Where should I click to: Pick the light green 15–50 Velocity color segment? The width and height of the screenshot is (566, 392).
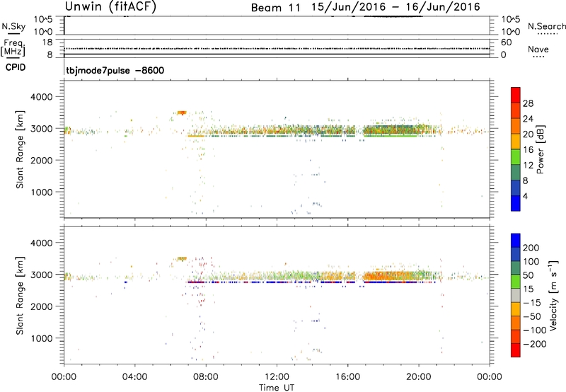pyautogui.click(x=516, y=282)
